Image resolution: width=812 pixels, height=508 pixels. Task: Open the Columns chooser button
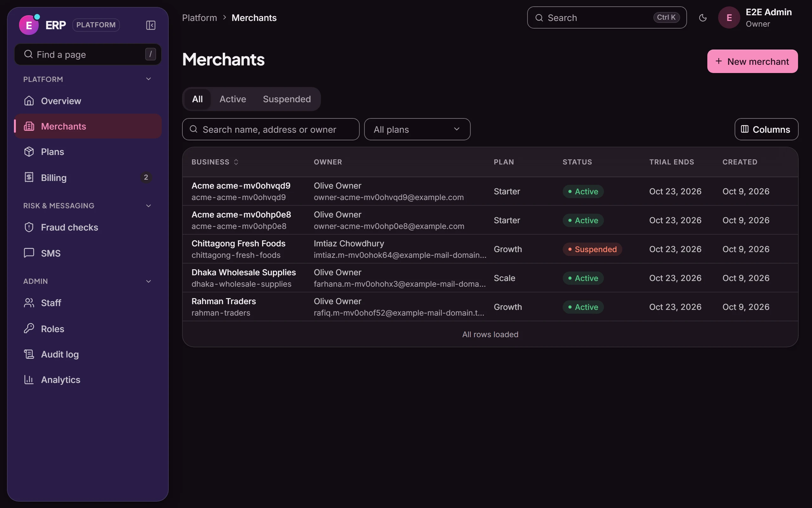click(x=766, y=129)
